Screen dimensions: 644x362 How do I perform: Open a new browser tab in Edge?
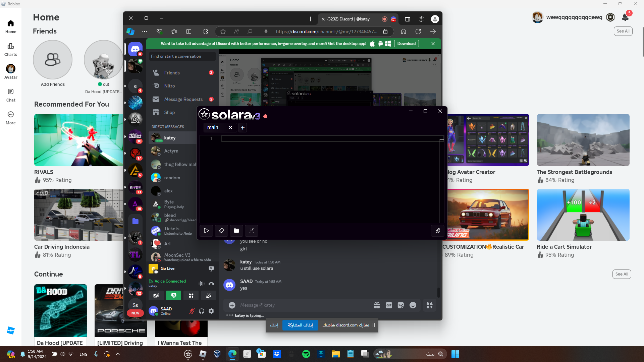pos(310,19)
